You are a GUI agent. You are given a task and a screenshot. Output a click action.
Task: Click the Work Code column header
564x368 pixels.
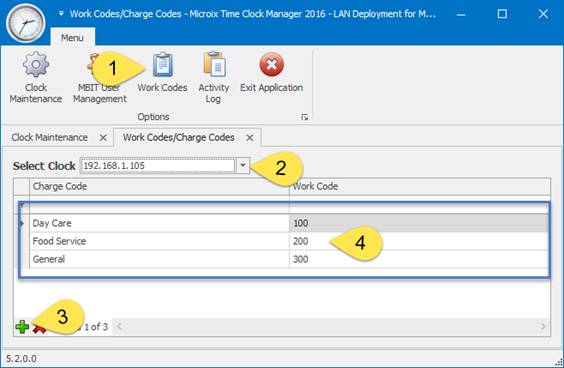[420, 186]
